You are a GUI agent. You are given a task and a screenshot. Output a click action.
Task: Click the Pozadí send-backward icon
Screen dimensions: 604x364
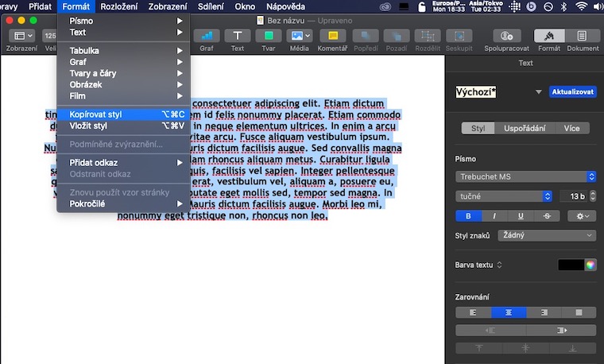[x=397, y=36]
